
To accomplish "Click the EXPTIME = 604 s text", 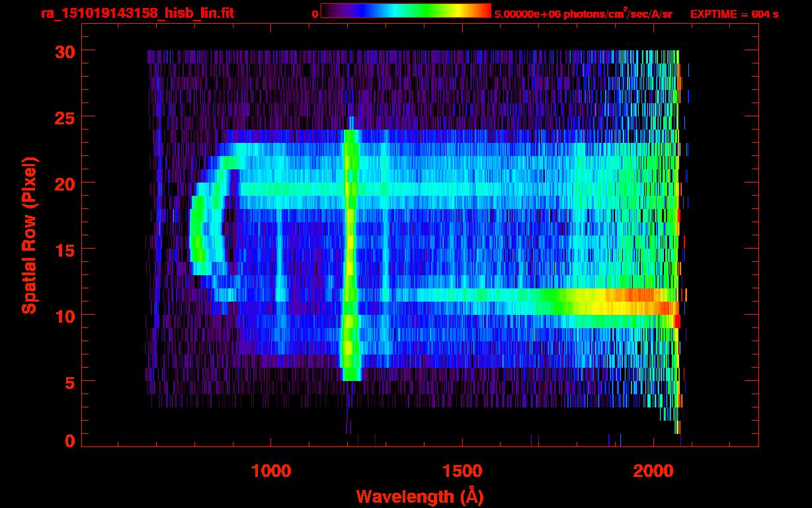I will click(734, 14).
